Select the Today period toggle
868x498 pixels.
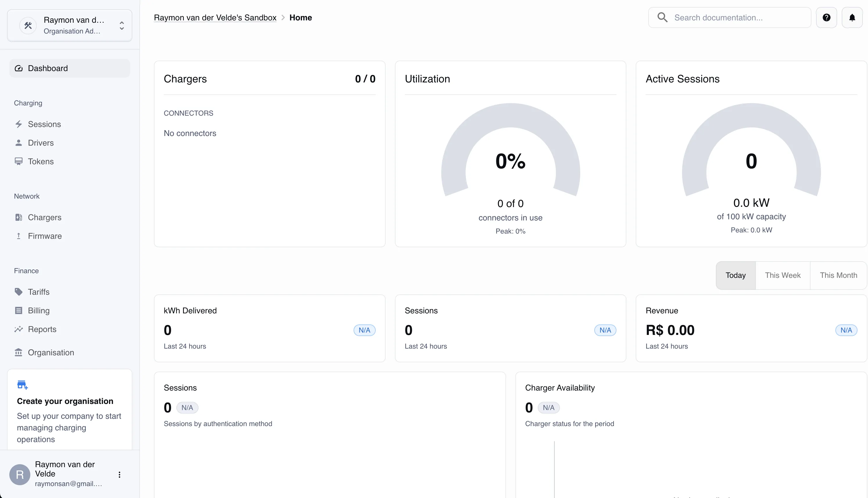pos(735,275)
